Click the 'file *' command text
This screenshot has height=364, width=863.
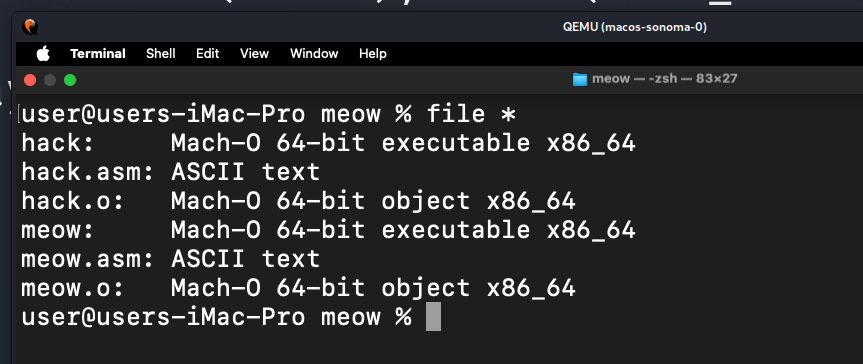tap(472, 115)
